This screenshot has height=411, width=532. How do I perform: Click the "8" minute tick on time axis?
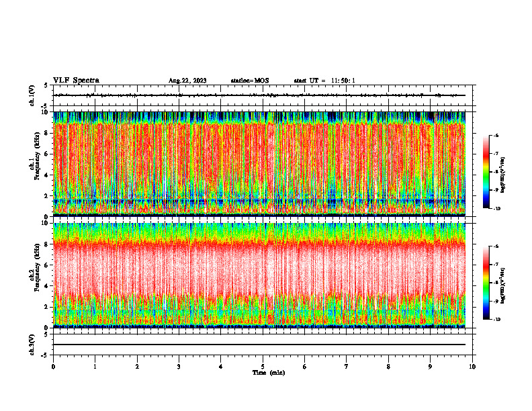(x=388, y=367)
